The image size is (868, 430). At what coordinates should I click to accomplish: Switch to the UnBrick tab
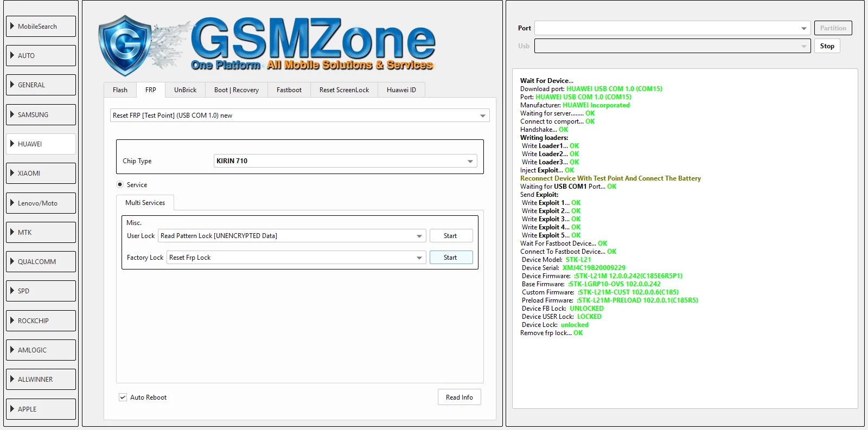coord(185,90)
